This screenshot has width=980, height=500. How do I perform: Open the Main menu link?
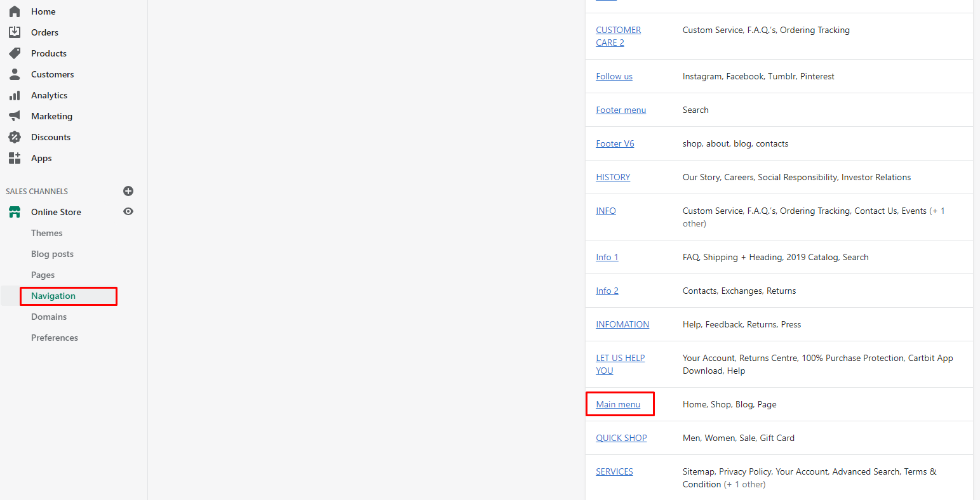(x=618, y=404)
